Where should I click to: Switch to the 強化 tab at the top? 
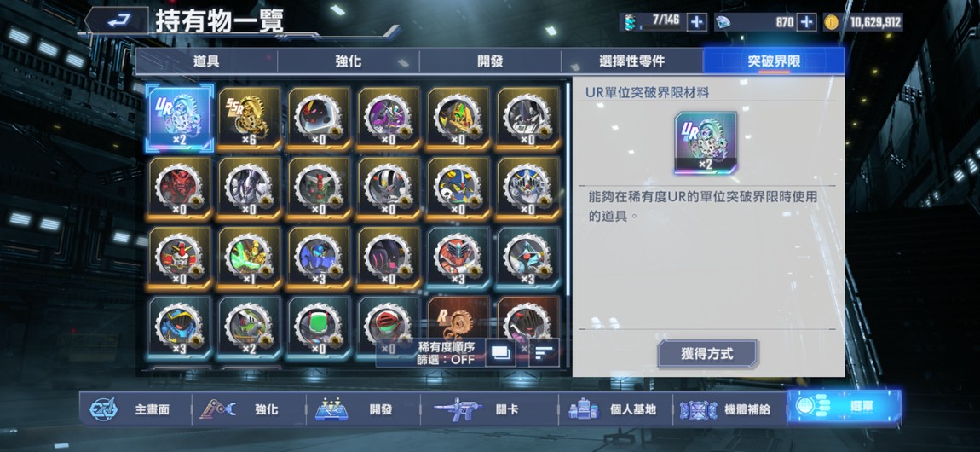(x=349, y=61)
